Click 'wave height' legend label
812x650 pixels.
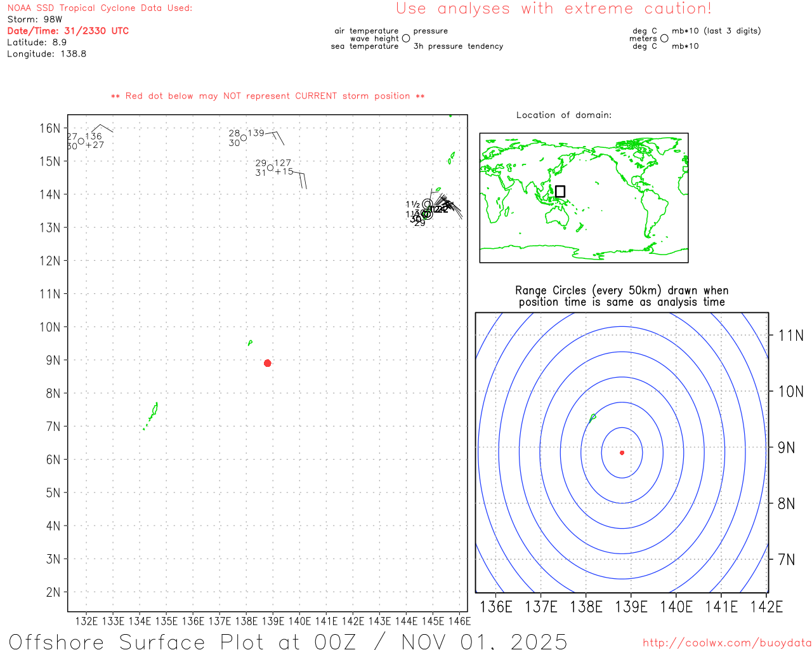point(374,38)
